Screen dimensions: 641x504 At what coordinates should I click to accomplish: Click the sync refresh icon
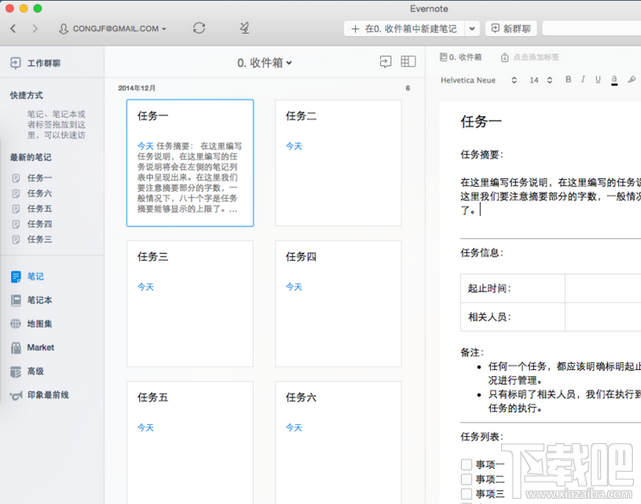[x=199, y=28]
